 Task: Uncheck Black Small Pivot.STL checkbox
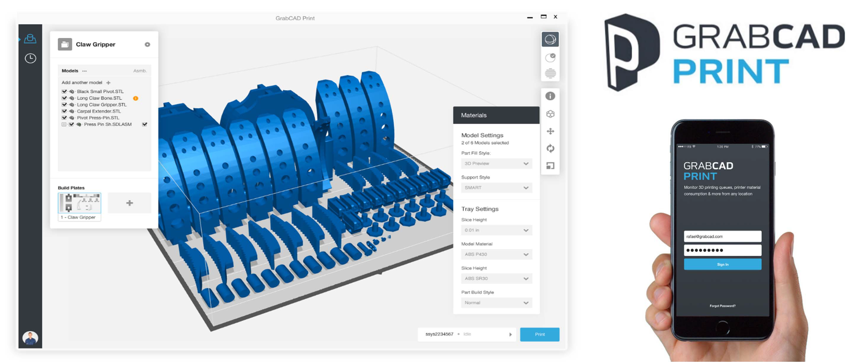[x=64, y=91]
